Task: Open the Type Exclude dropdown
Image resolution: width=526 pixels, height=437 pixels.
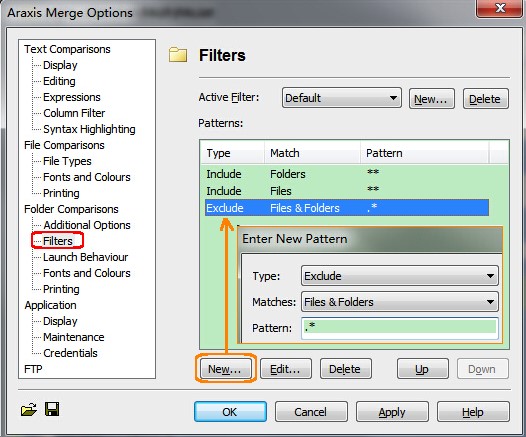Action: (400, 276)
